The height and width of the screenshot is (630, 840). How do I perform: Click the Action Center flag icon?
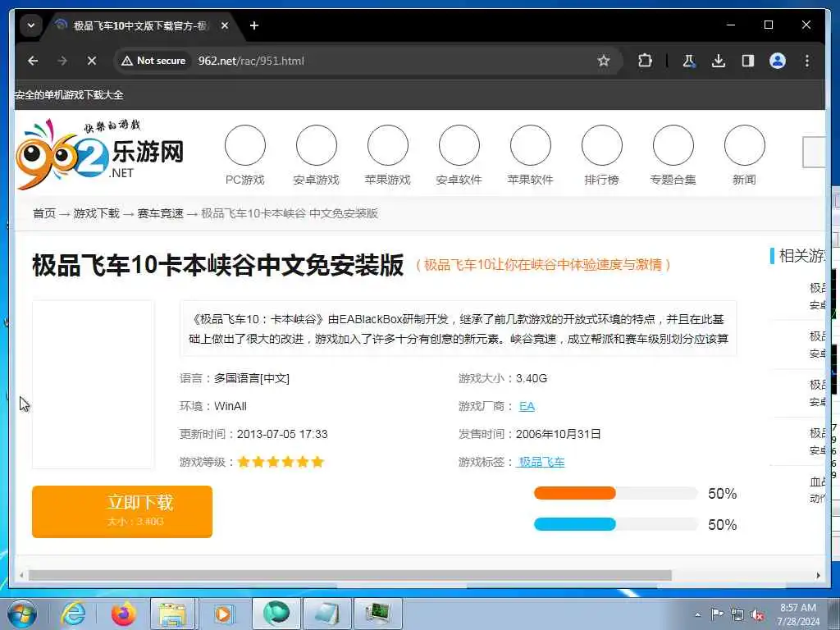717,614
